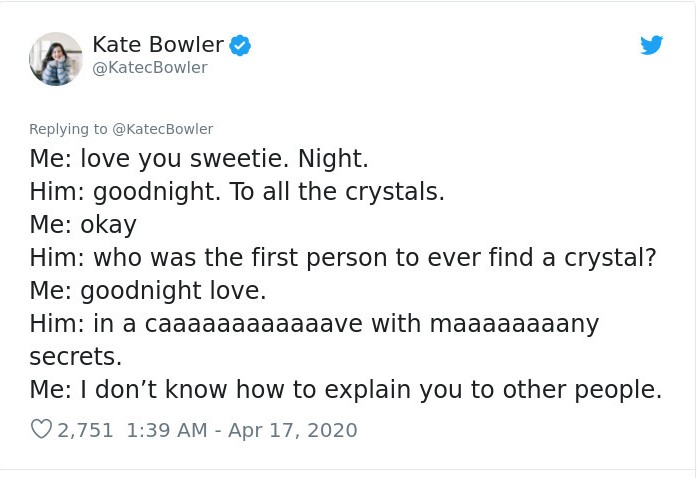Viewport: 697px width, 478px height.
Task: Open the Kate Bowler display name link
Action: [x=158, y=44]
